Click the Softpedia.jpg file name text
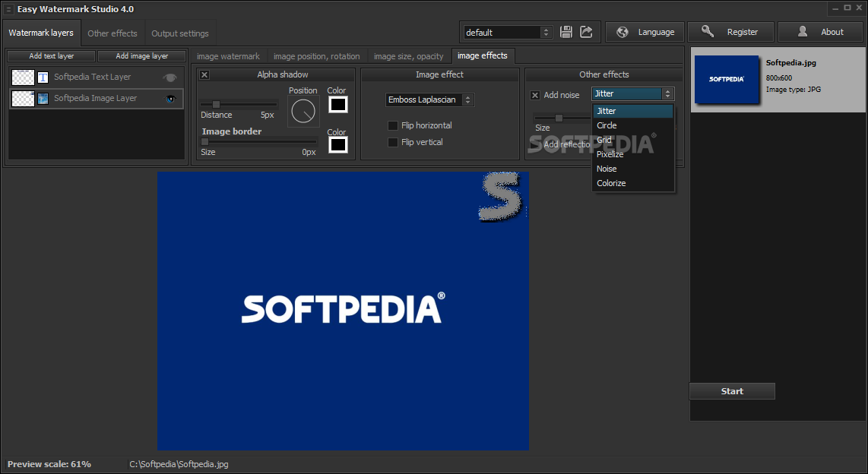 tap(791, 63)
